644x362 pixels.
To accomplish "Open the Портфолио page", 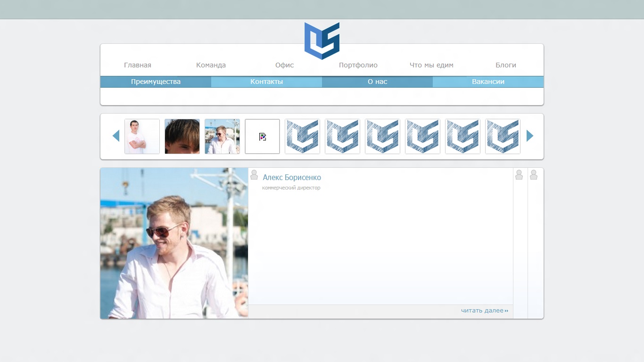I will click(358, 65).
